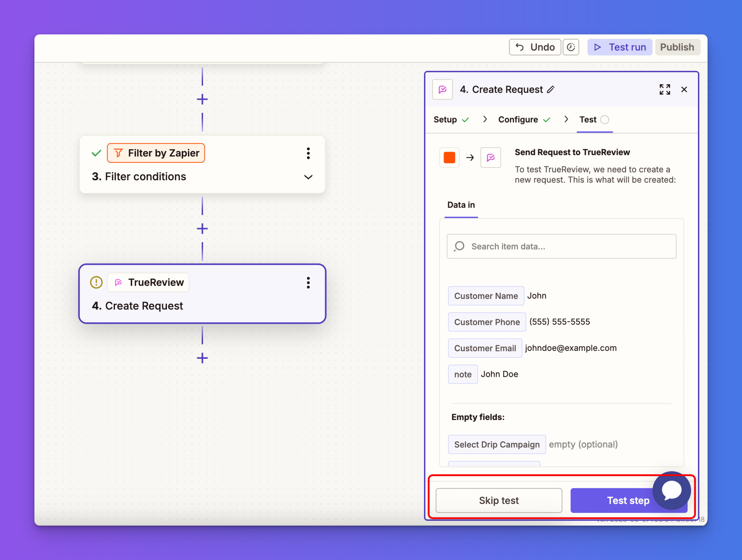742x560 pixels.
Task: Add a step above Filter by Zapier
Action: 202,99
